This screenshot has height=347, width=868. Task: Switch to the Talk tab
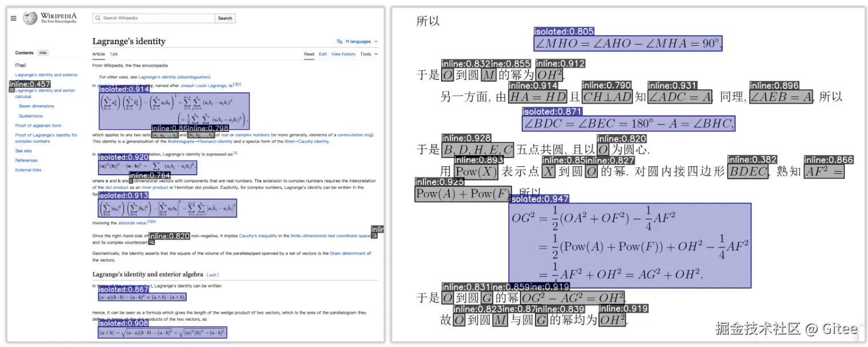click(114, 54)
